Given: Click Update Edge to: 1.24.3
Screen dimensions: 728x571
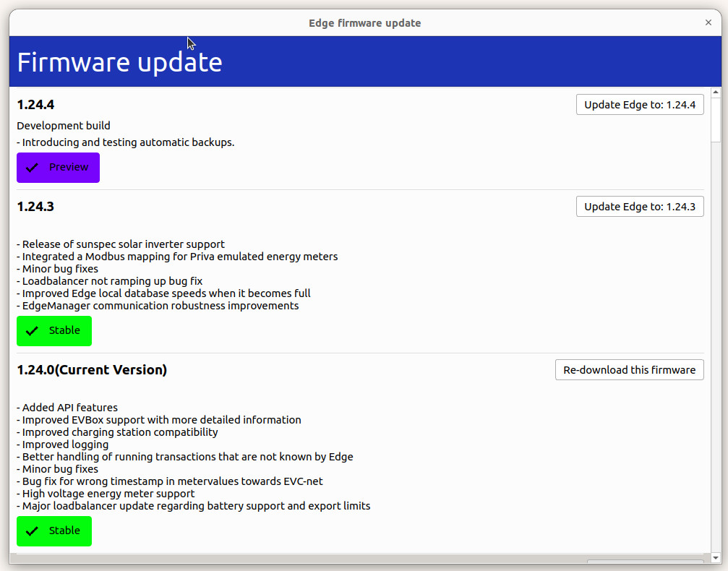Looking at the screenshot, I should pyautogui.click(x=639, y=206).
